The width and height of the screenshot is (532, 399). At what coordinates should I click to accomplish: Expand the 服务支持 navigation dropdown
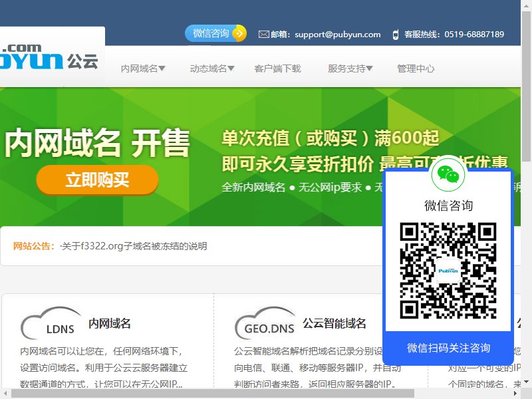(x=350, y=68)
